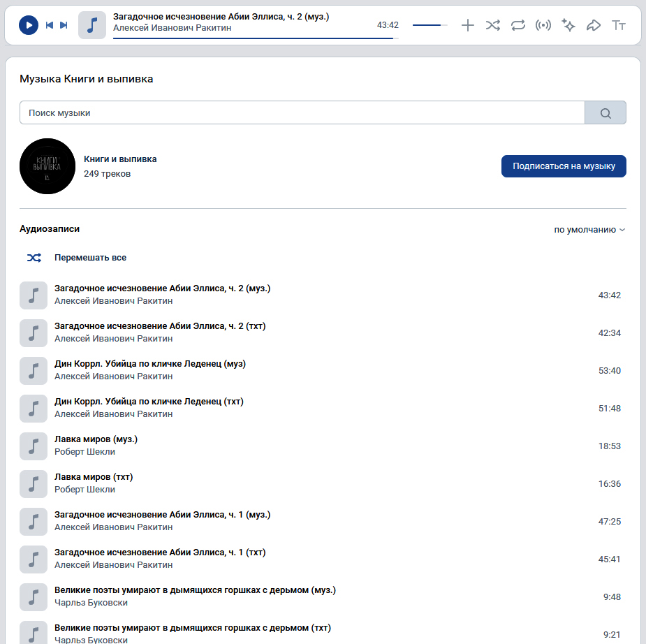This screenshot has height=644, width=646.
Task: Open artist Чарльз Буковски under the (муз.) track
Action: tap(91, 602)
